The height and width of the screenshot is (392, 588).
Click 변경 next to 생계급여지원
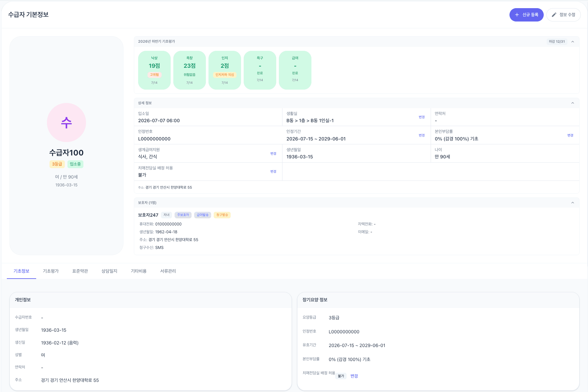coord(273,153)
